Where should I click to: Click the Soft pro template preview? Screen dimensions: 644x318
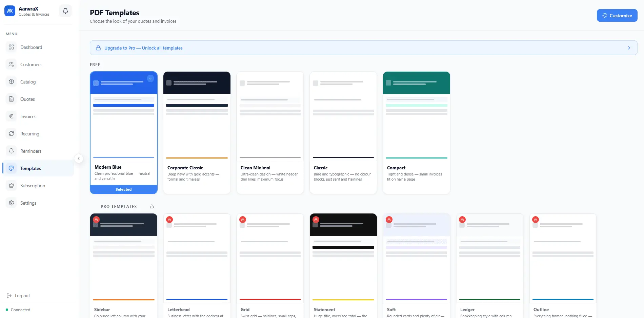[x=417, y=258]
